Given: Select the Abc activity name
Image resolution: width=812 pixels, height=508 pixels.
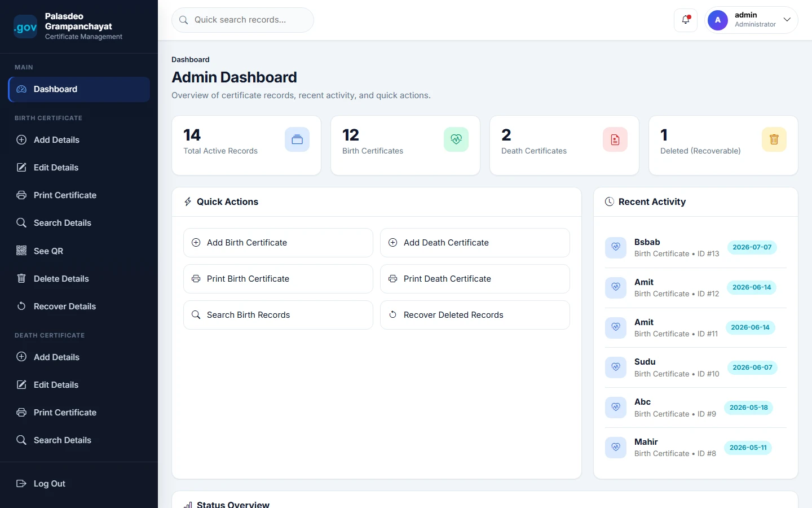Looking at the screenshot, I should pos(642,402).
